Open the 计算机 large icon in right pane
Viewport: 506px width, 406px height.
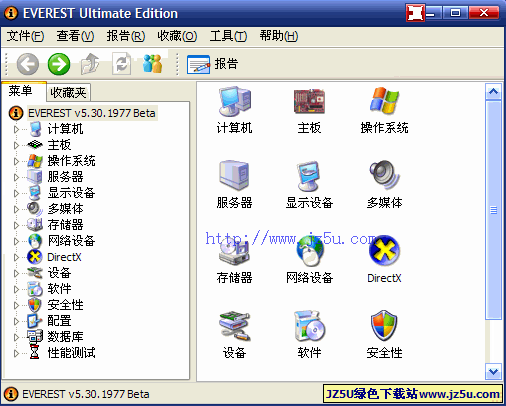click(x=234, y=110)
